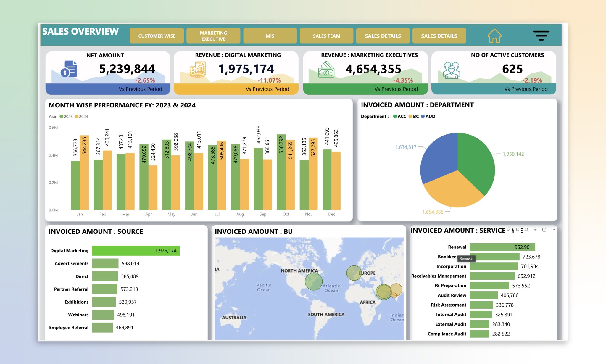
Task: Click the money icon on marketing executives card
Action: (x=326, y=70)
